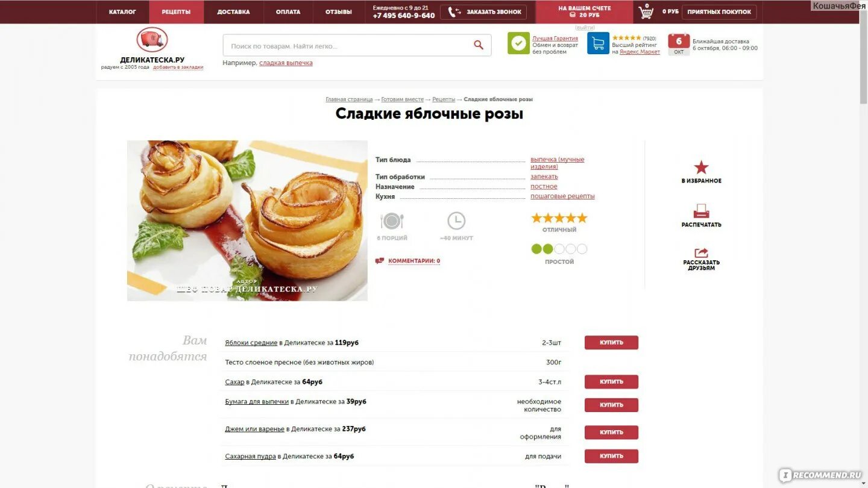
Task: Click the Deliкateska.ru logo
Action: coord(152,40)
